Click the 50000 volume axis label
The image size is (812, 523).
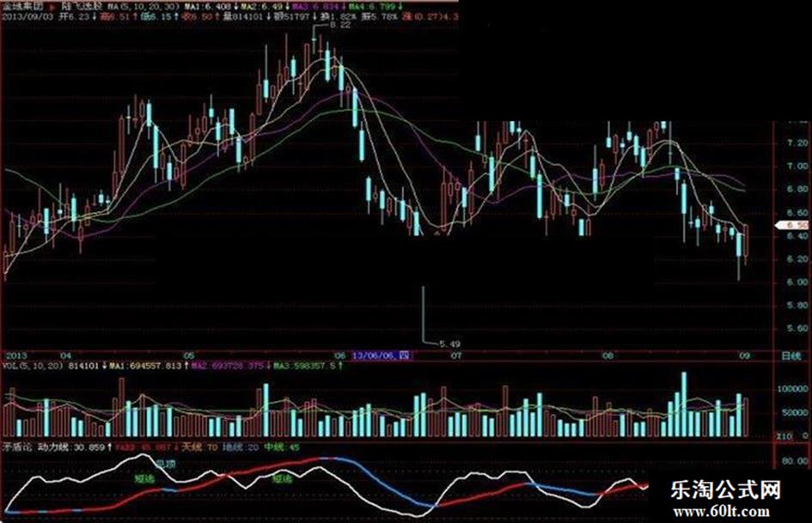[795, 413]
